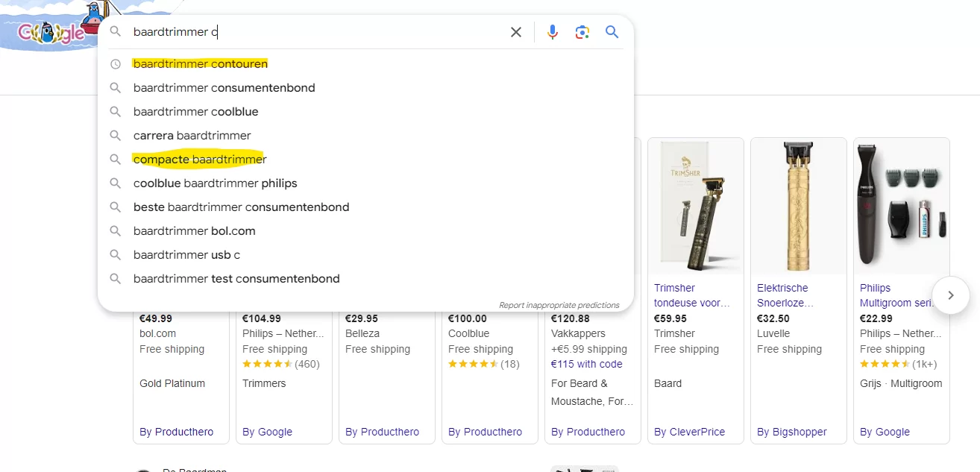The height and width of the screenshot is (472, 980).
Task: Choose suggestion 'baardtrimmer consumentenbond'
Action: 365,88
